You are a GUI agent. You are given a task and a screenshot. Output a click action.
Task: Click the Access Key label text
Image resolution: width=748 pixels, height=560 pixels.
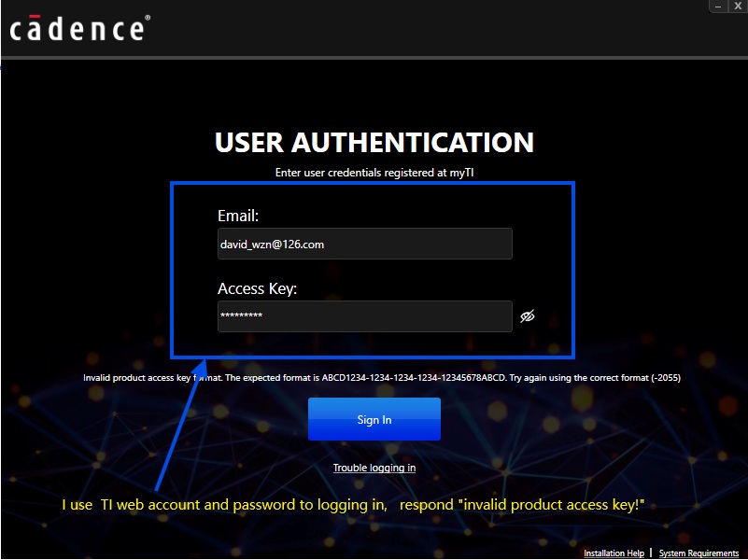tap(257, 288)
